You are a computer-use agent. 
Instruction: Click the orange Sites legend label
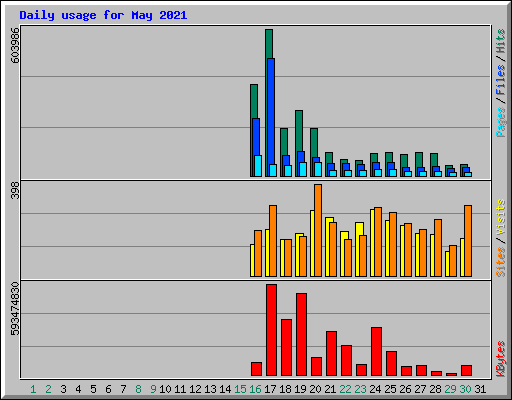click(500, 262)
